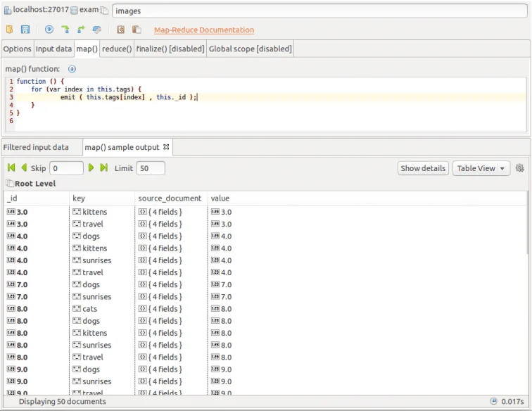Screen dimensions: 532x411
Task: Switch to the Input data tab
Action: [53, 49]
